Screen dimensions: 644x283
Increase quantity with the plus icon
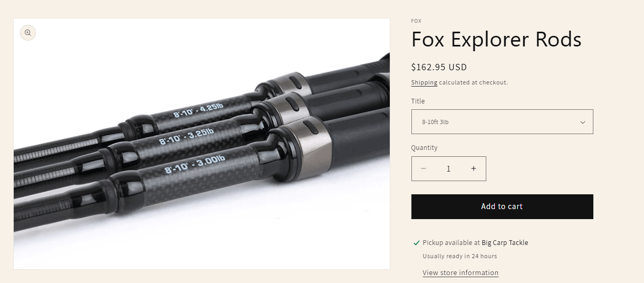tap(474, 168)
